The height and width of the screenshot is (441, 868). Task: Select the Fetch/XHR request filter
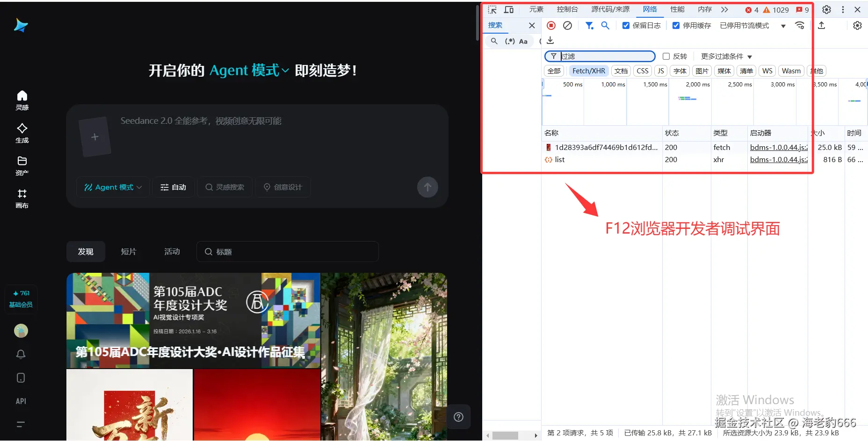(588, 71)
